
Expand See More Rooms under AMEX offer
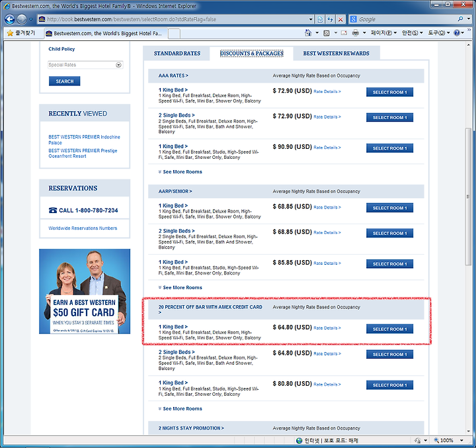tap(180, 409)
